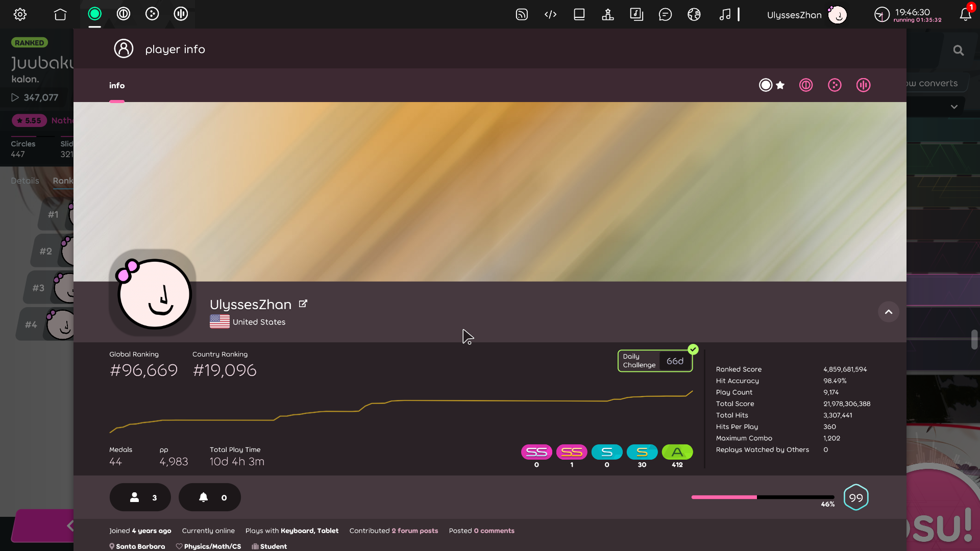The width and height of the screenshot is (980, 551).
Task: Switch profile stats to taiko mode
Action: point(805,85)
